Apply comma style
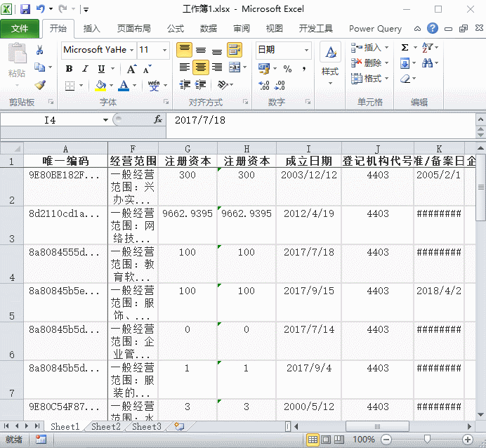This screenshot has height=448, width=486. coord(304,69)
